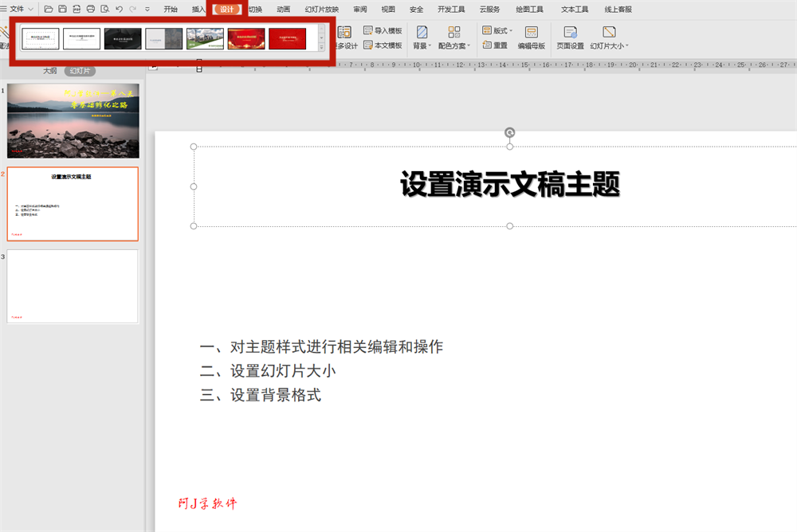Click the title text 设置演示文稿主题
The height and width of the screenshot is (532, 797).
pos(510,184)
